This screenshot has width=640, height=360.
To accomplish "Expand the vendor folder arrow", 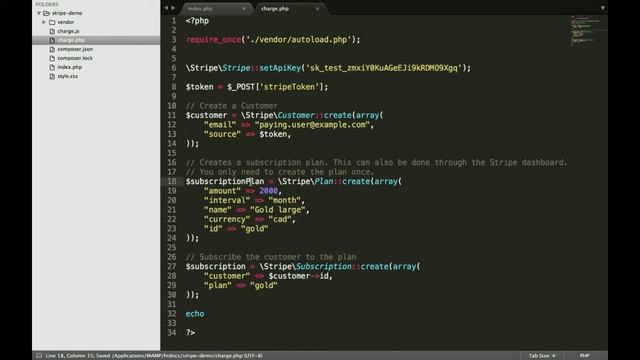I will click(x=44, y=22).
